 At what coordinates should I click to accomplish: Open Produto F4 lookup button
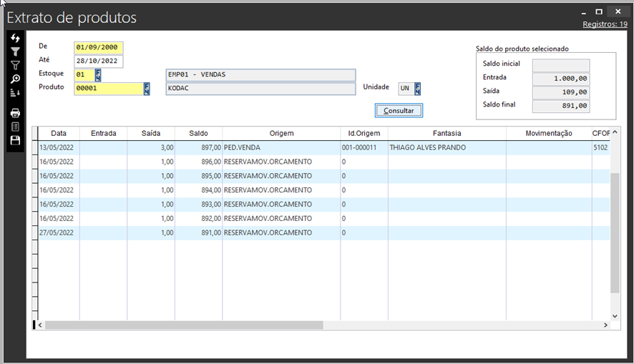(147, 89)
